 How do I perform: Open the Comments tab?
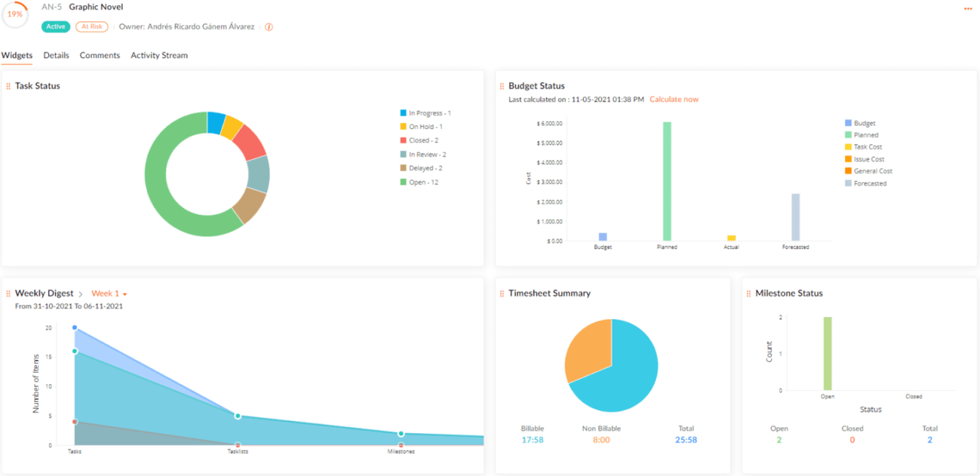99,56
